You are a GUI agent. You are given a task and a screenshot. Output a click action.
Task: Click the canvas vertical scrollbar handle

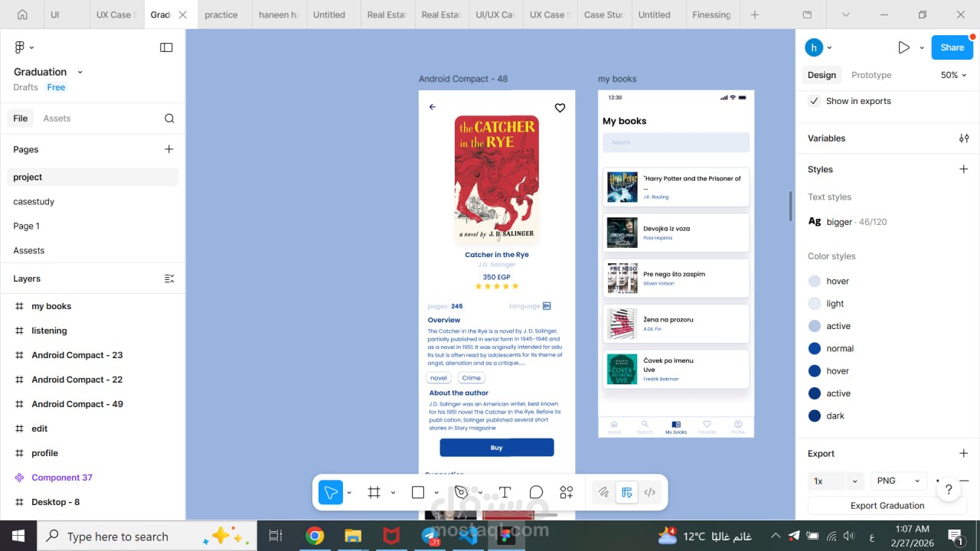tap(791, 206)
